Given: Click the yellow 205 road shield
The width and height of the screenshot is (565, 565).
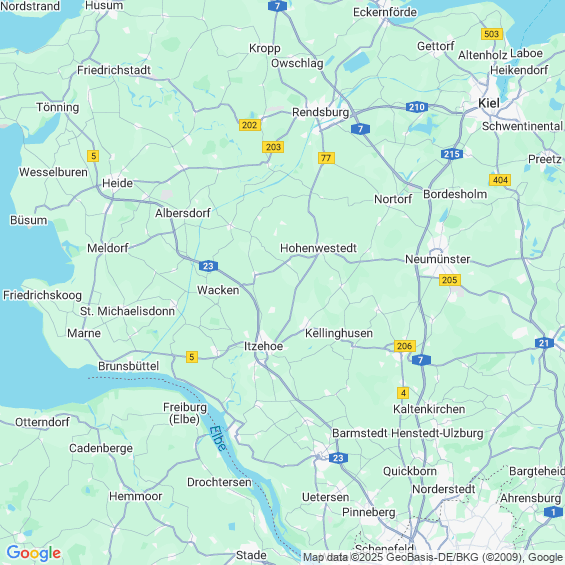Looking at the screenshot, I should (450, 280).
